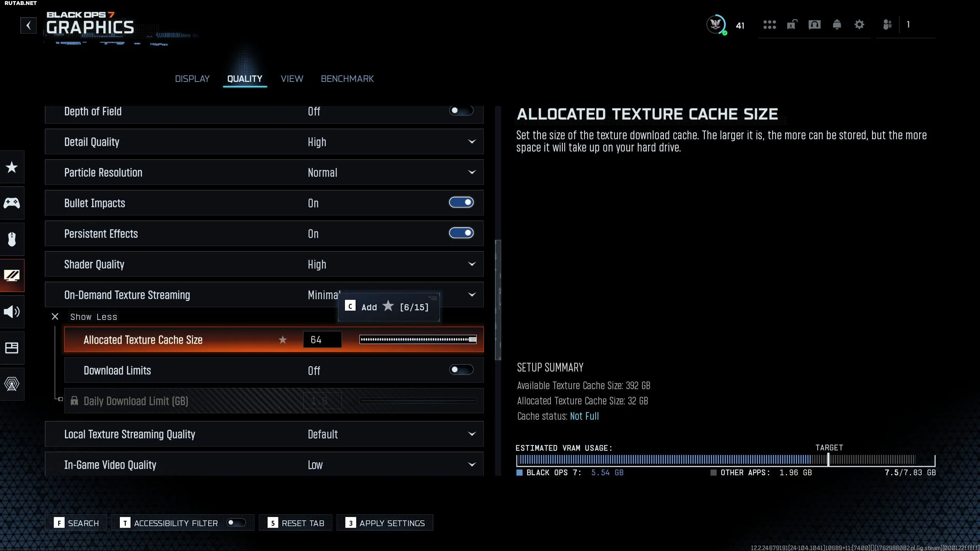Open the Favorites star sidebar category
Viewport: 980px width, 551px height.
(x=12, y=167)
